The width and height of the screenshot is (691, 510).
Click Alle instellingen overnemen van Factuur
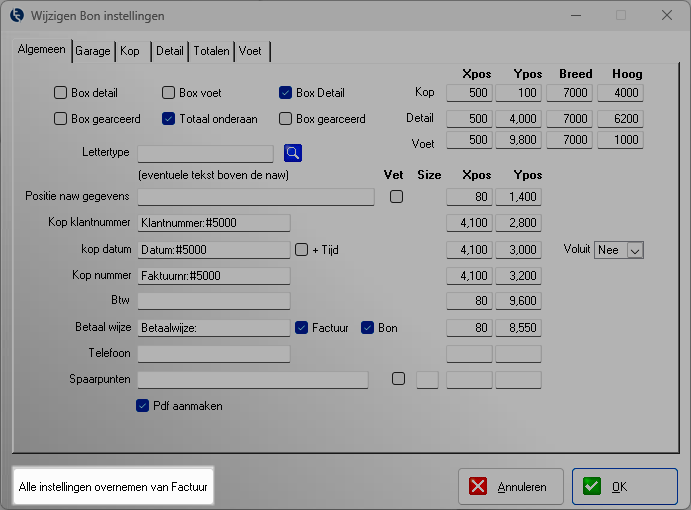click(x=112, y=487)
